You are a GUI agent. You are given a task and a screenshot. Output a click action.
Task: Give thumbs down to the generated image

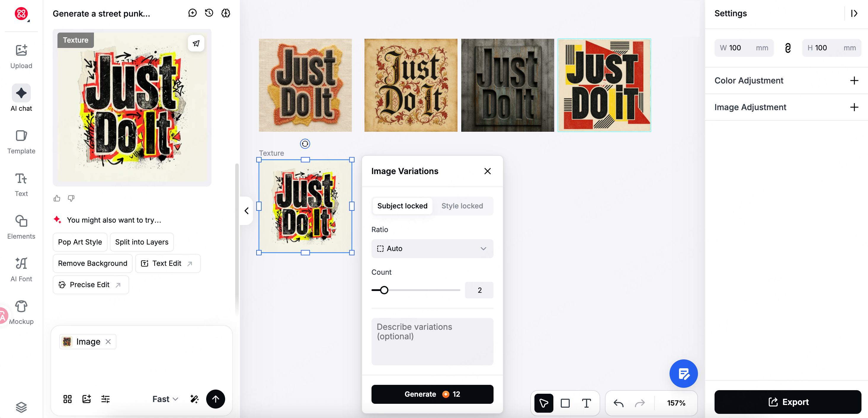(71, 198)
